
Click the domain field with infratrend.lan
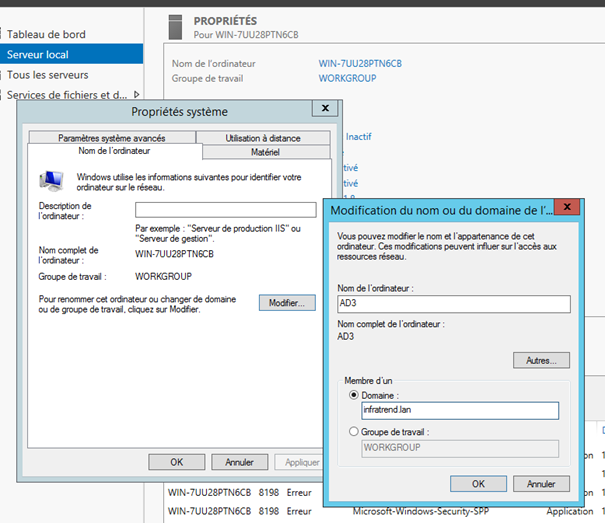459,410
